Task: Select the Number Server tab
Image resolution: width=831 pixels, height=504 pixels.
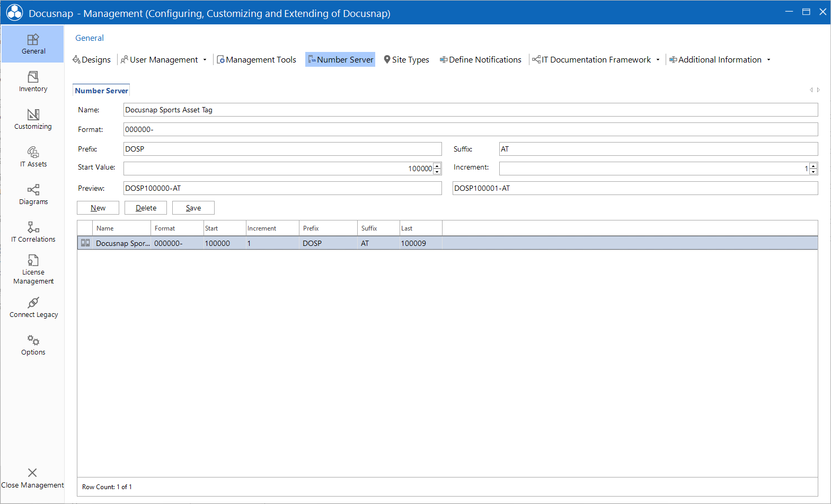Action: click(101, 91)
